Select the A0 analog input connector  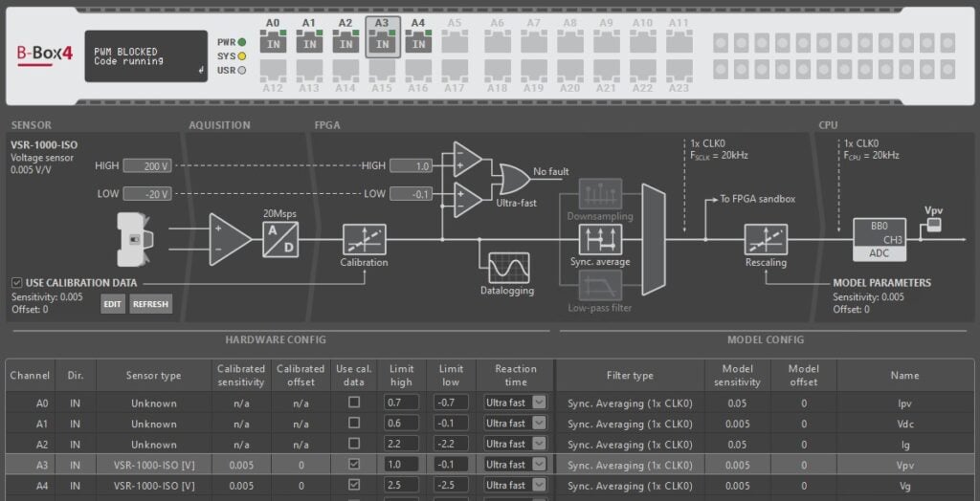click(x=273, y=43)
